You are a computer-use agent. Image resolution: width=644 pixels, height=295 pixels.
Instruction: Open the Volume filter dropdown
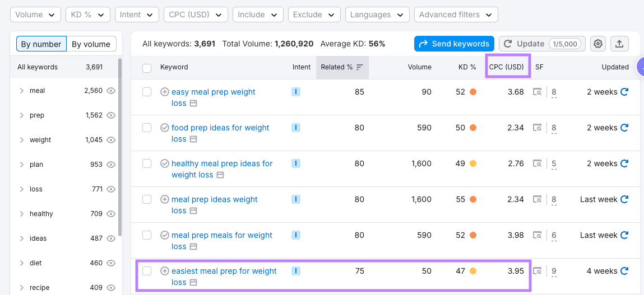[35, 15]
